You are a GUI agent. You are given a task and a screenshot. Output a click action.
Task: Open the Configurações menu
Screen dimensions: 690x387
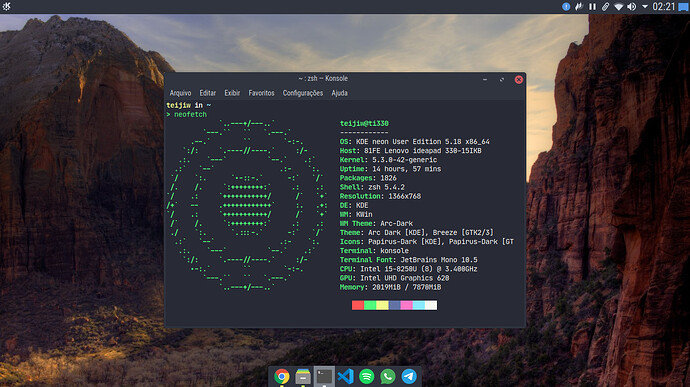point(303,93)
